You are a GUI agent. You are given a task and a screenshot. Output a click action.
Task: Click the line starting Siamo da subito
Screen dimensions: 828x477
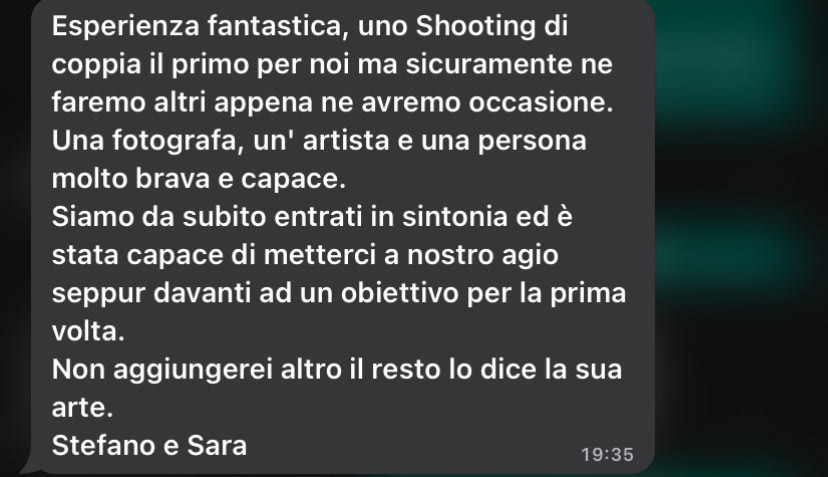pyautogui.click(x=312, y=217)
